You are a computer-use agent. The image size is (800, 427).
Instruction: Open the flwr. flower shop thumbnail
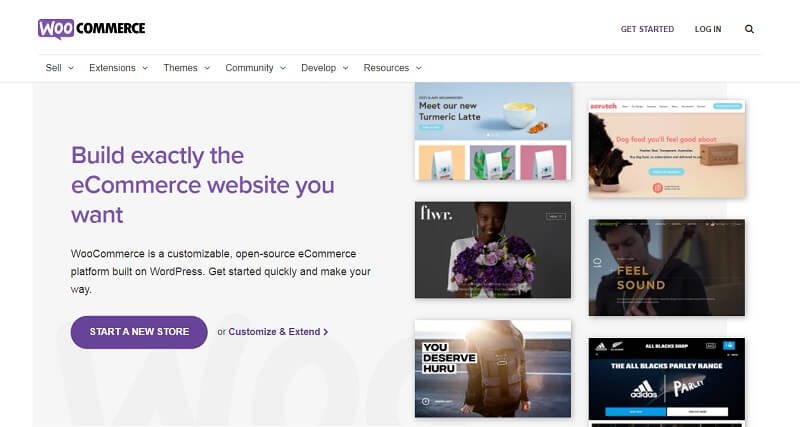[493, 250]
